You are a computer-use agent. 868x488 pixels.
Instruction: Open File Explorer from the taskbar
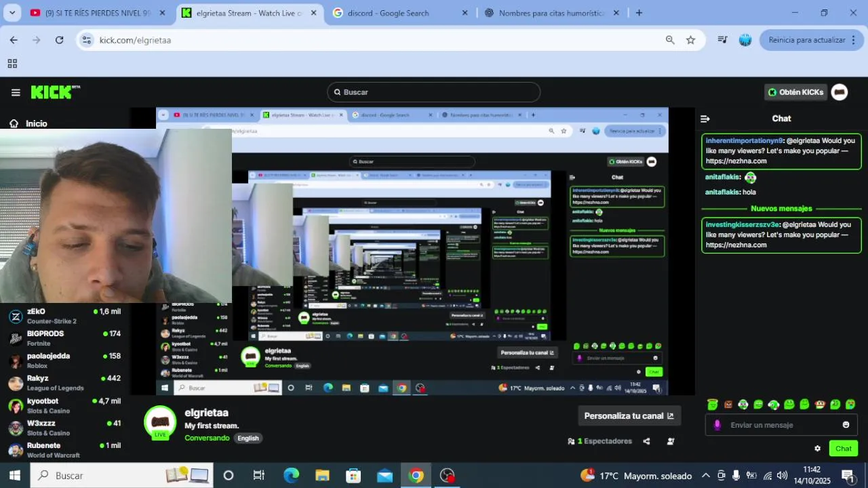click(x=322, y=476)
